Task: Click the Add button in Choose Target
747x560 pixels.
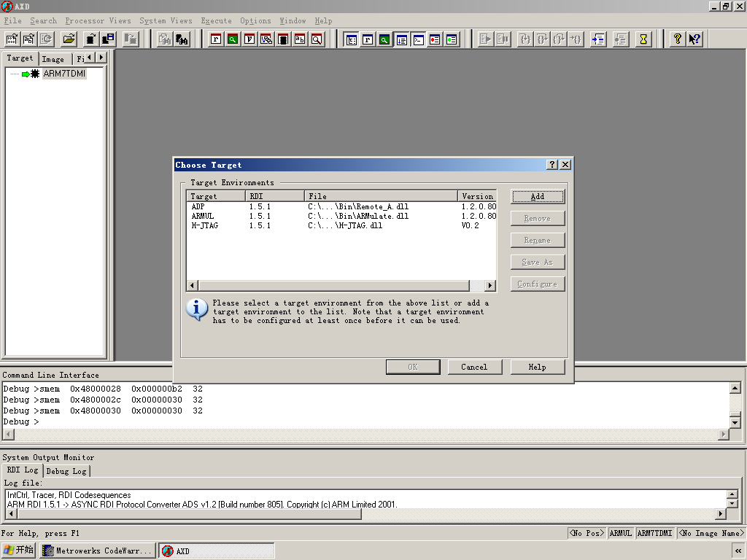Action: tap(538, 196)
